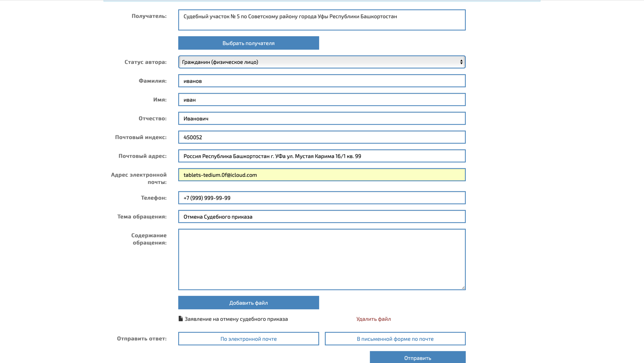Click the Телефон field with +7 (999) 999-99-99
The image size is (644, 363).
tap(322, 198)
